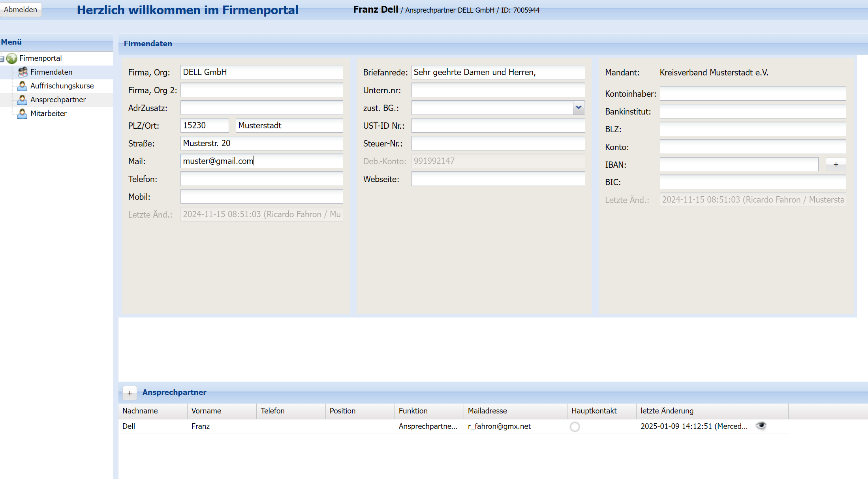
Task: Click the Webseite input field
Action: point(498,179)
